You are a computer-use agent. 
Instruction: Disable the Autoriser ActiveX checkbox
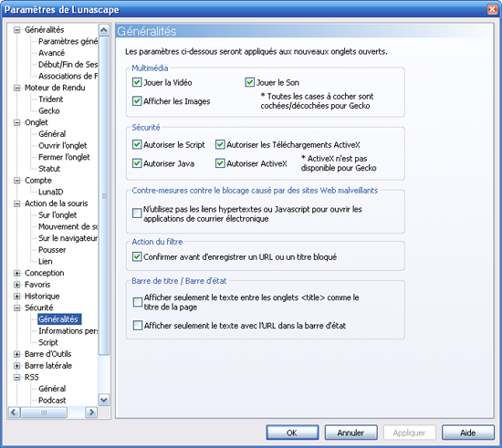(x=220, y=163)
